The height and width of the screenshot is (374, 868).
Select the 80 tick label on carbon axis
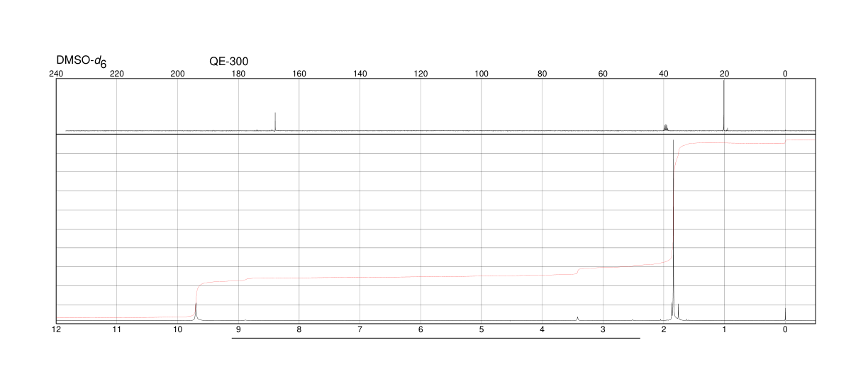(x=542, y=74)
